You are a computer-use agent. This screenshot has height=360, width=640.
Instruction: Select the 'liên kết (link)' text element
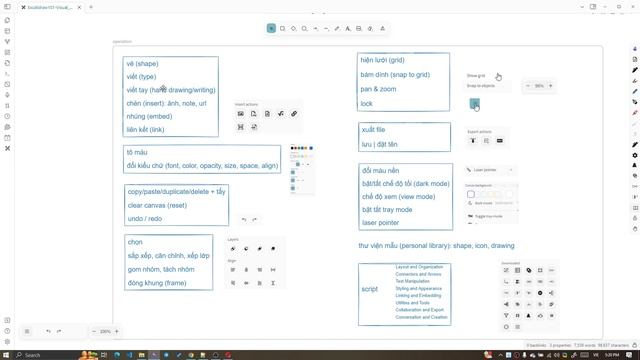[x=145, y=129]
